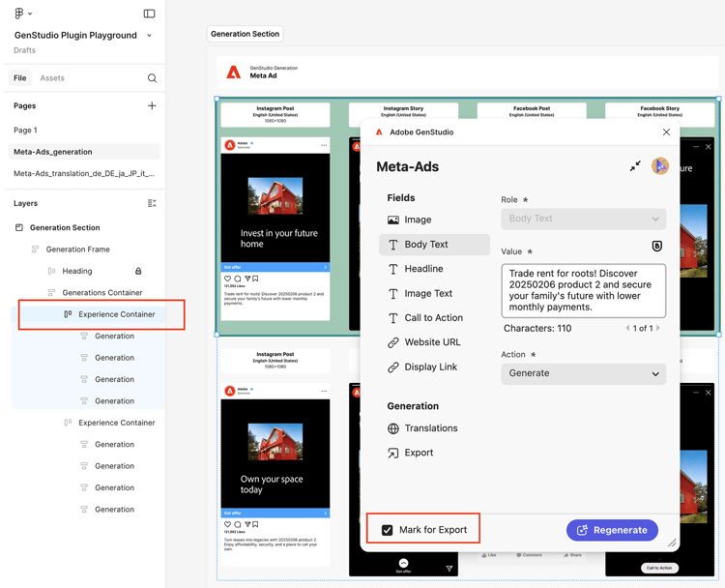Add a new page with plus icon

[x=152, y=105]
